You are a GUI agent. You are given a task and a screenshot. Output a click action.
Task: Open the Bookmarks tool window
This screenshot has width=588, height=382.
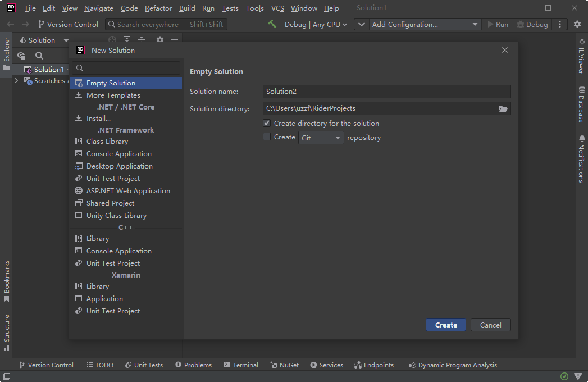coord(6,281)
